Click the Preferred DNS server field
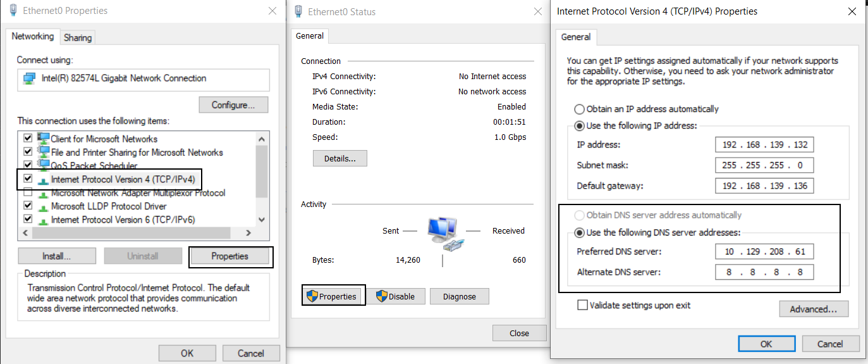Image resolution: width=868 pixels, height=364 pixels. click(764, 252)
